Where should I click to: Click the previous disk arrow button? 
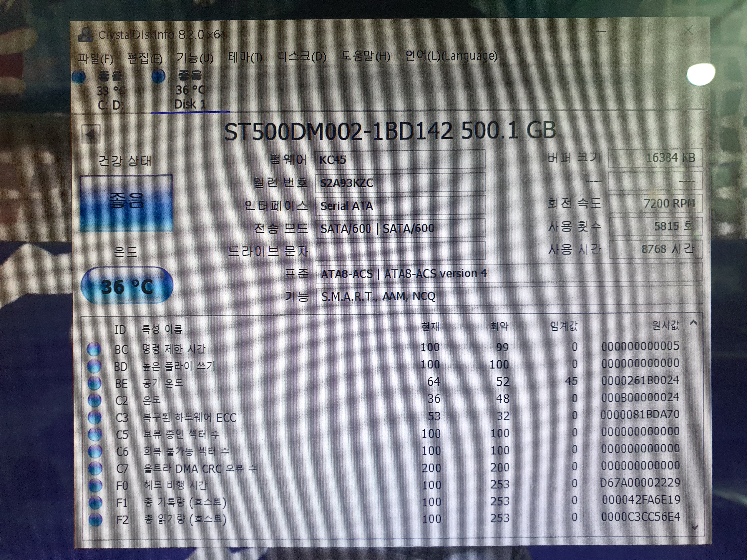click(x=91, y=134)
